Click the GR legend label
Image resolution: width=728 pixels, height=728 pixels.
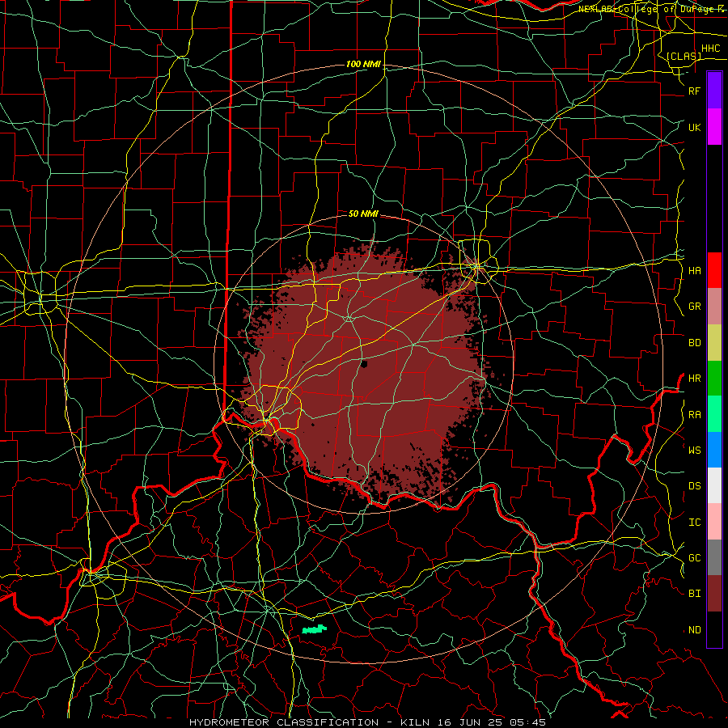pos(694,307)
